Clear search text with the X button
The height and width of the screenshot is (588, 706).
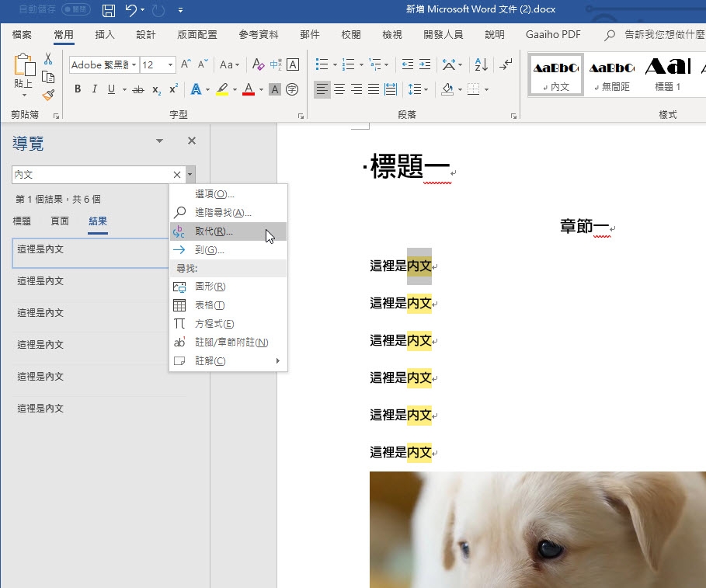pos(176,175)
